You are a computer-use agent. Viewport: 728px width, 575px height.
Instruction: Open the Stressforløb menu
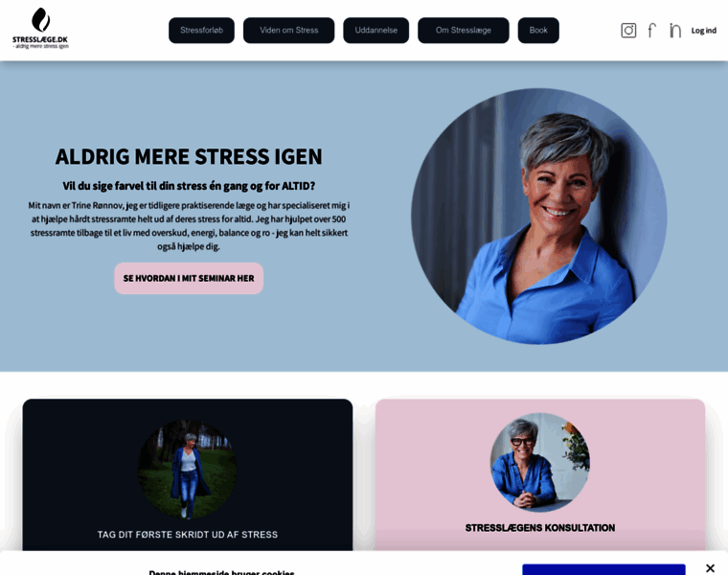(201, 31)
